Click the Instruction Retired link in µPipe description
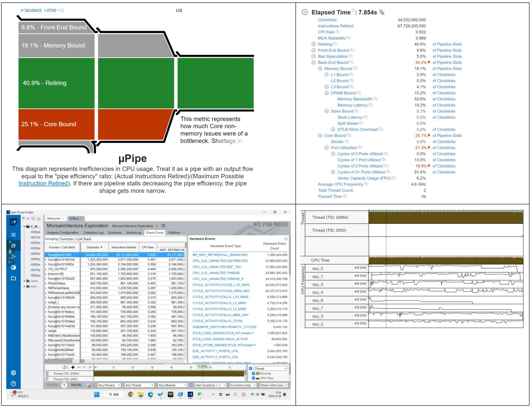 pyautogui.click(x=43, y=183)
